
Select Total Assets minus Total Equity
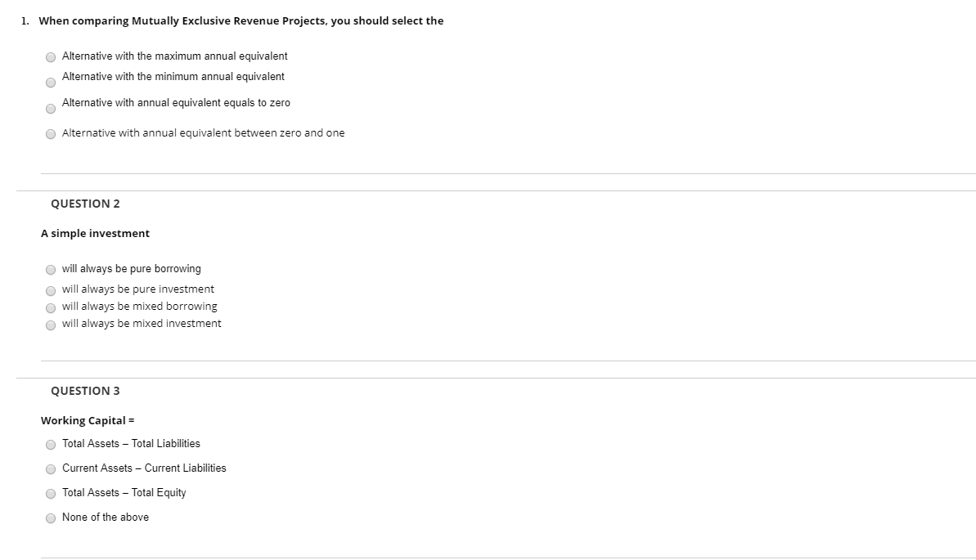point(51,493)
